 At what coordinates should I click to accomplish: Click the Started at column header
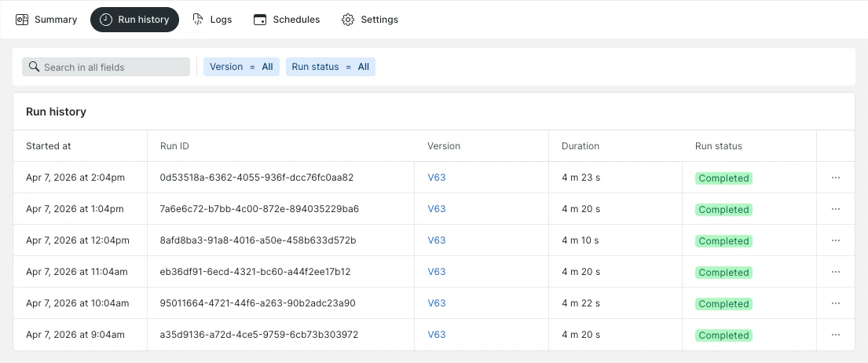click(49, 146)
